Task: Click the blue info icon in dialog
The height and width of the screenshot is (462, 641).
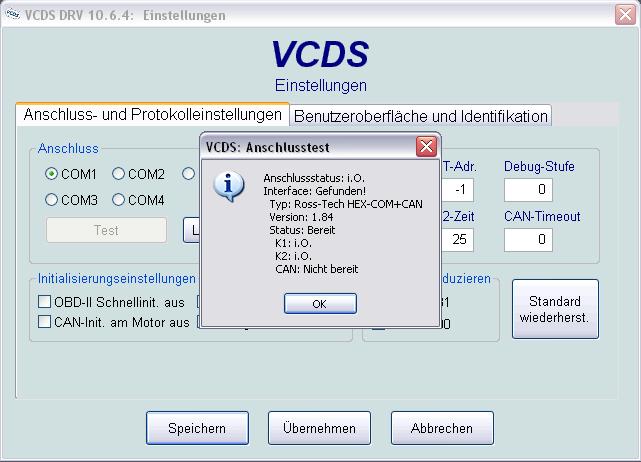Action: click(x=229, y=186)
